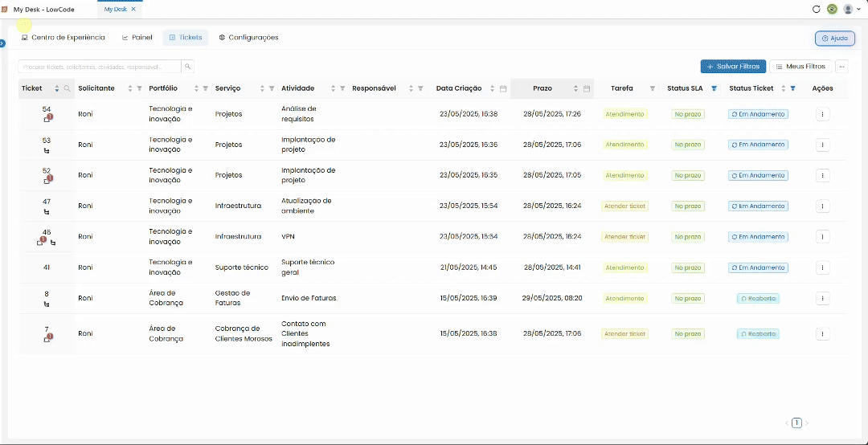This screenshot has height=445, width=868.
Task: Click the Ajuda help button
Action: tap(835, 39)
